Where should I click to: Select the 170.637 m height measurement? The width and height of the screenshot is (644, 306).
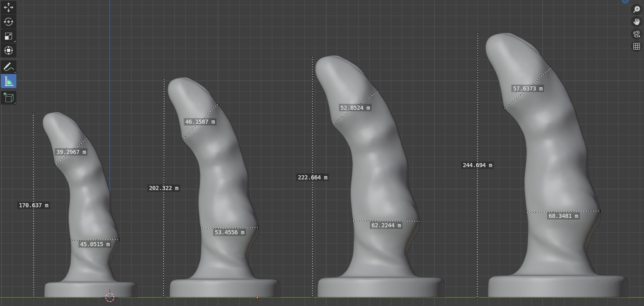click(x=34, y=205)
